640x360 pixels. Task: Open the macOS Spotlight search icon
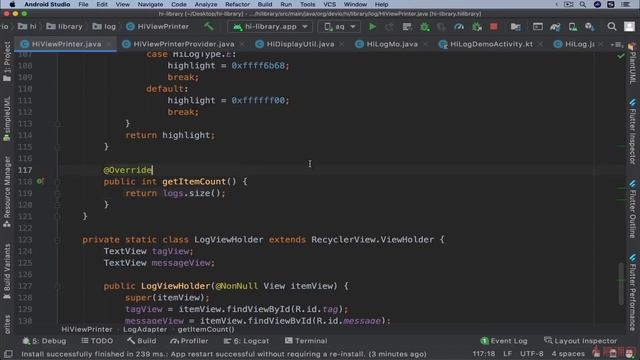pyautogui.click(x=583, y=4)
